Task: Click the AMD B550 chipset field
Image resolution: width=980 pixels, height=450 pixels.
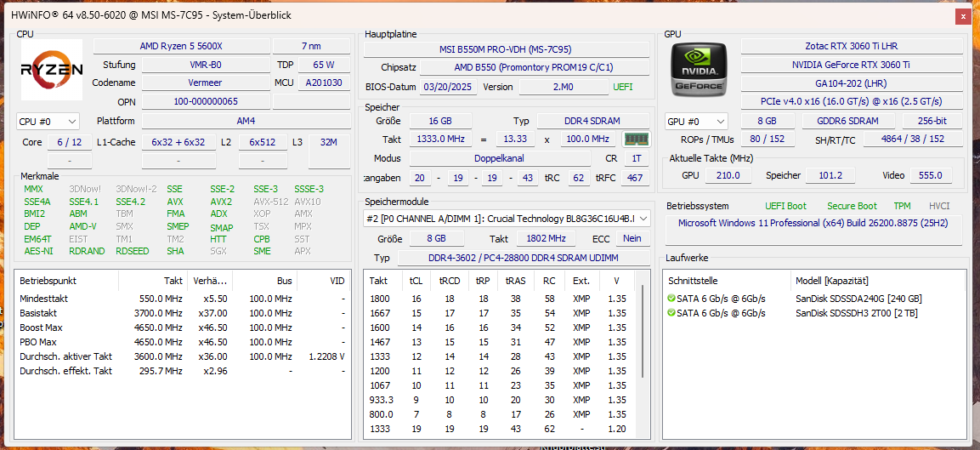Action: point(534,67)
